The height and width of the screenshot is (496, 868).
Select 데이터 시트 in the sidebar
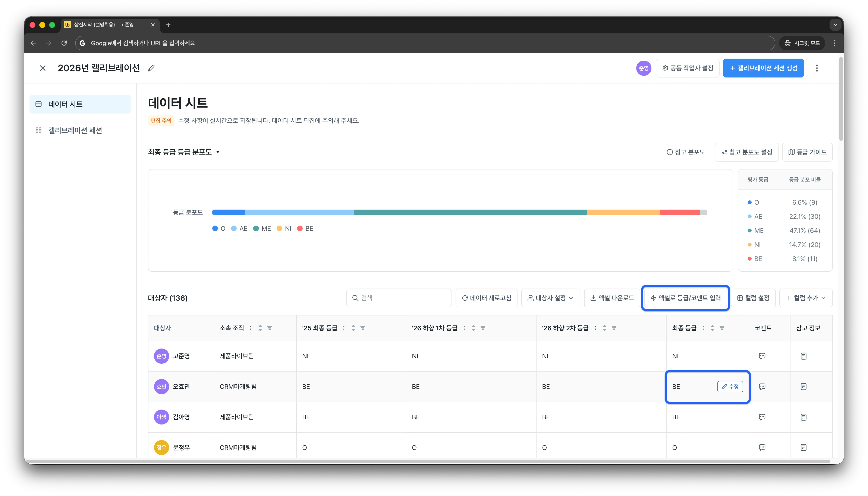(x=80, y=104)
